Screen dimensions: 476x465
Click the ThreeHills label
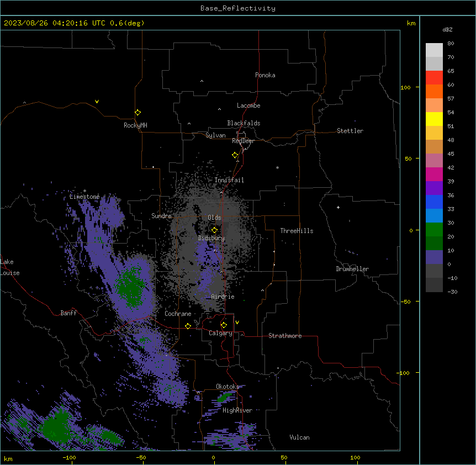coord(297,231)
